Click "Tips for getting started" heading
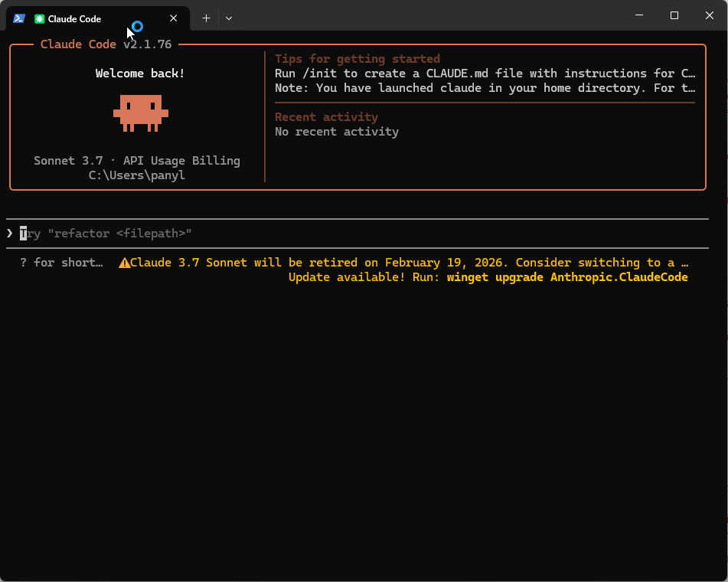Image resolution: width=728 pixels, height=582 pixels. (357, 59)
